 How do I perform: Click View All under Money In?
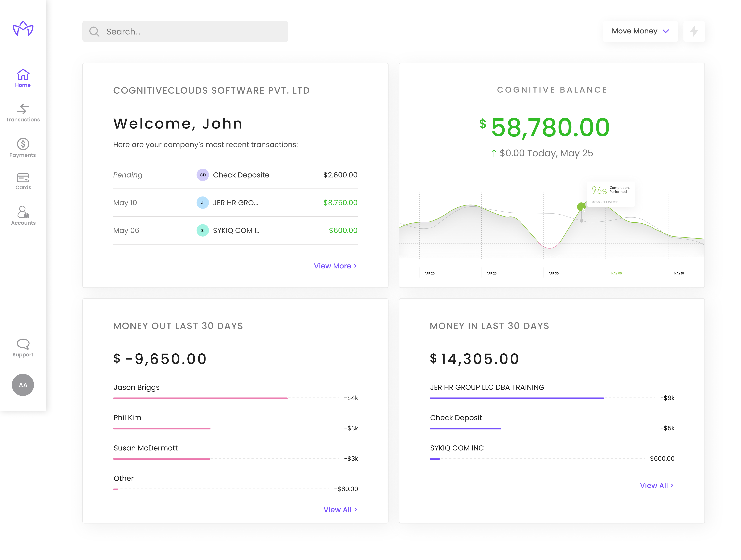[x=656, y=485]
